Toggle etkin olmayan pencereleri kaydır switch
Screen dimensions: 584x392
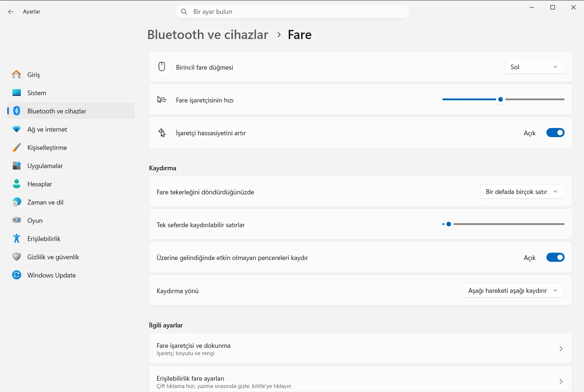555,257
